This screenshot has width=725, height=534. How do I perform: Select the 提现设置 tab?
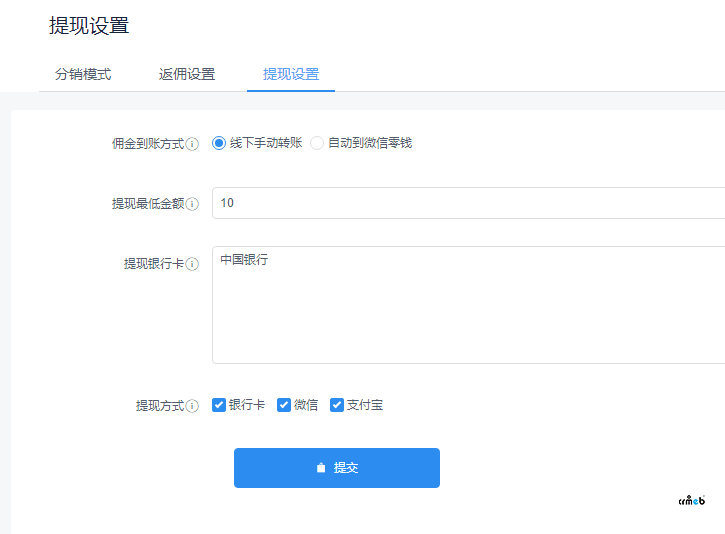coord(291,74)
